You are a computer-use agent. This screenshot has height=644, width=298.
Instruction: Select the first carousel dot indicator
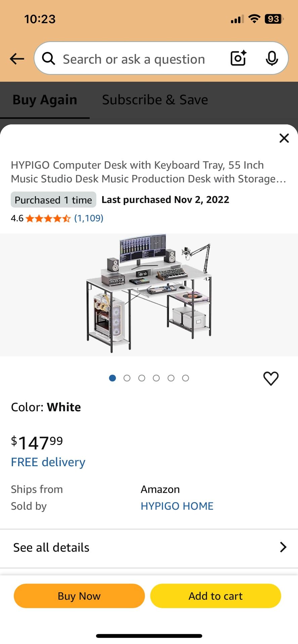click(x=113, y=378)
